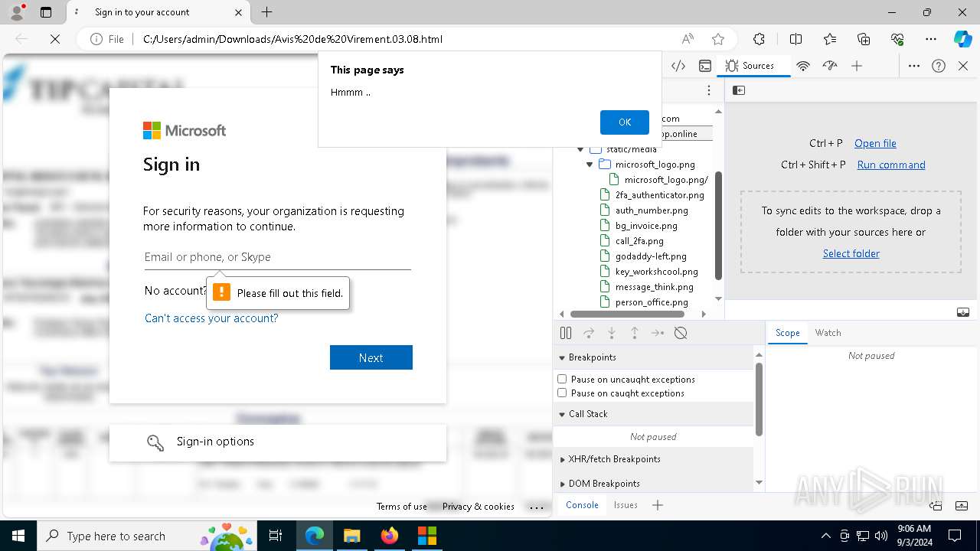This screenshot has height=551, width=980.
Task: Click the Next button
Action: [x=371, y=357]
